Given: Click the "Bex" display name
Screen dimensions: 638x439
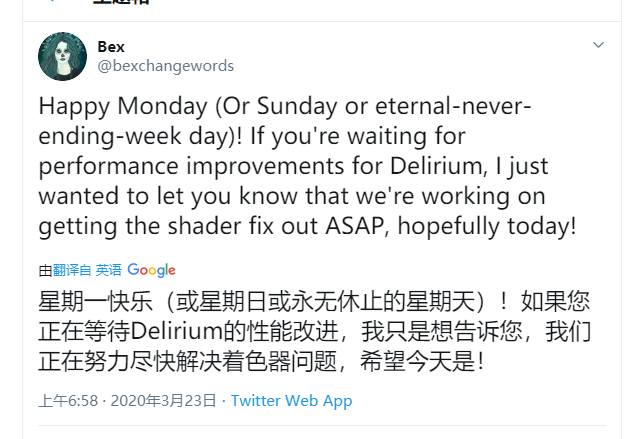Looking at the screenshot, I should [x=111, y=47].
